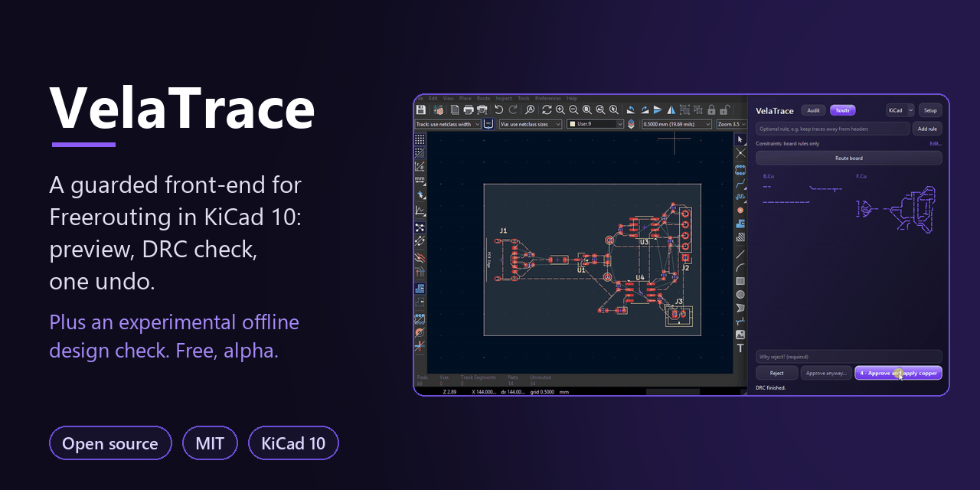Toggle mm units in left toolbar
Viewport: 980px width, 490px height.
[420, 180]
